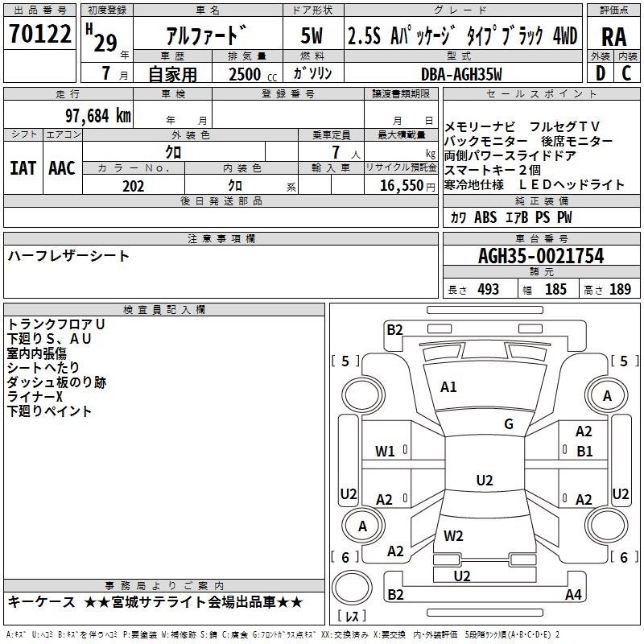The width and height of the screenshot is (644, 644).
Task: Select the W2 mark on the rear hatch
Action: 453,536
